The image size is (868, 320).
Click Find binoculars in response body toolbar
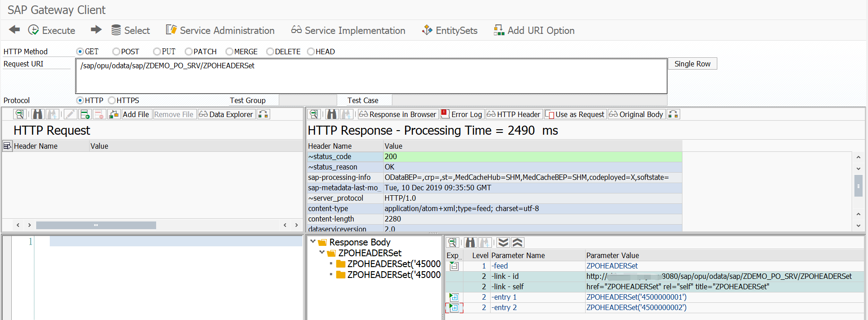471,243
